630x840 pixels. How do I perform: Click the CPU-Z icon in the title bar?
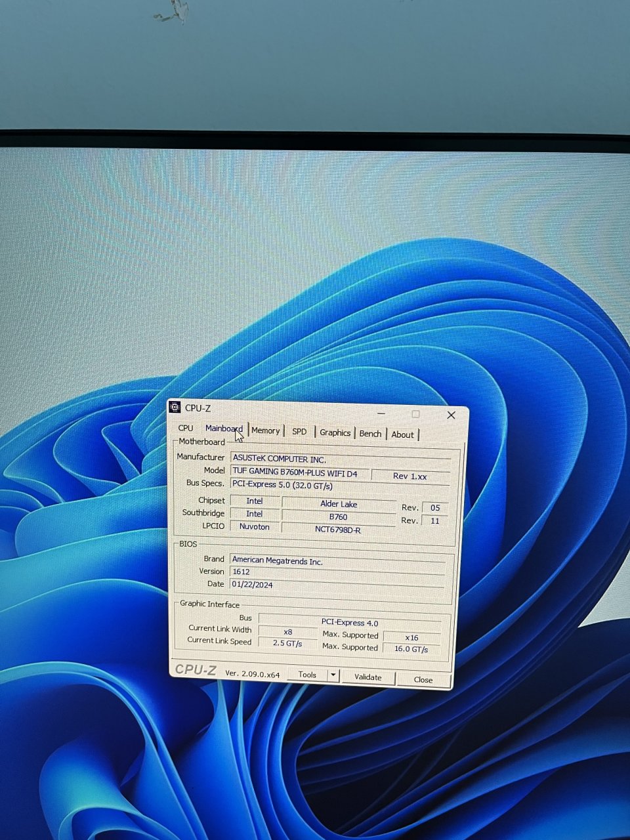pyautogui.click(x=175, y=408)
